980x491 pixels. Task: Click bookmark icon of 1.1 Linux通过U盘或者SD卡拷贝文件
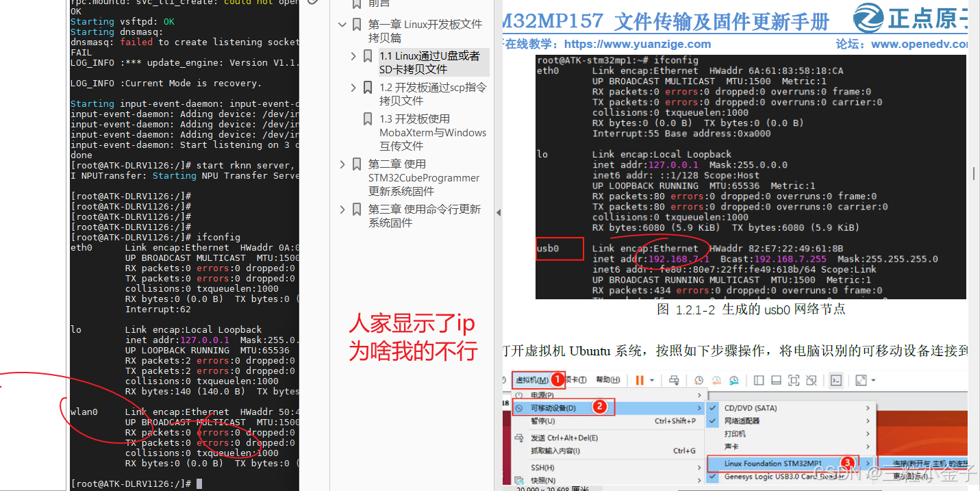368,56
